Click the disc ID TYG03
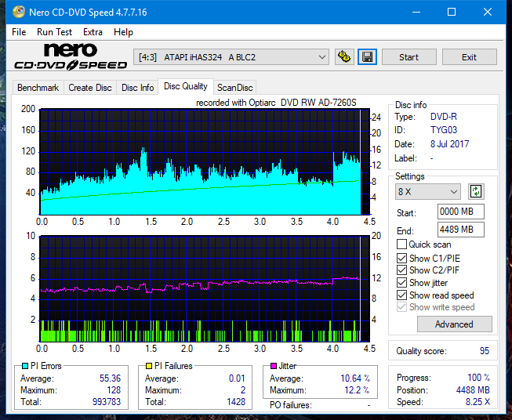Screen dimensions: 512x420 [444, 130]
